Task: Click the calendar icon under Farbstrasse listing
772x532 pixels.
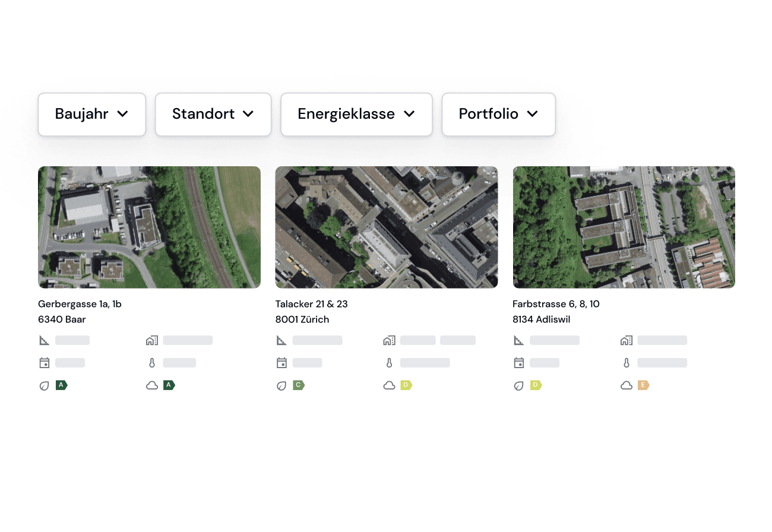Action: (519, 363)
